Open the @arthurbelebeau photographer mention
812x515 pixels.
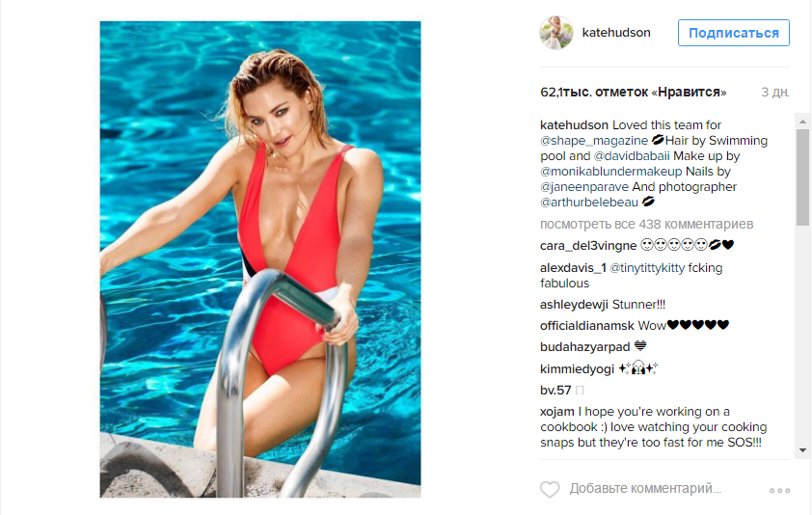click(589, 203)
